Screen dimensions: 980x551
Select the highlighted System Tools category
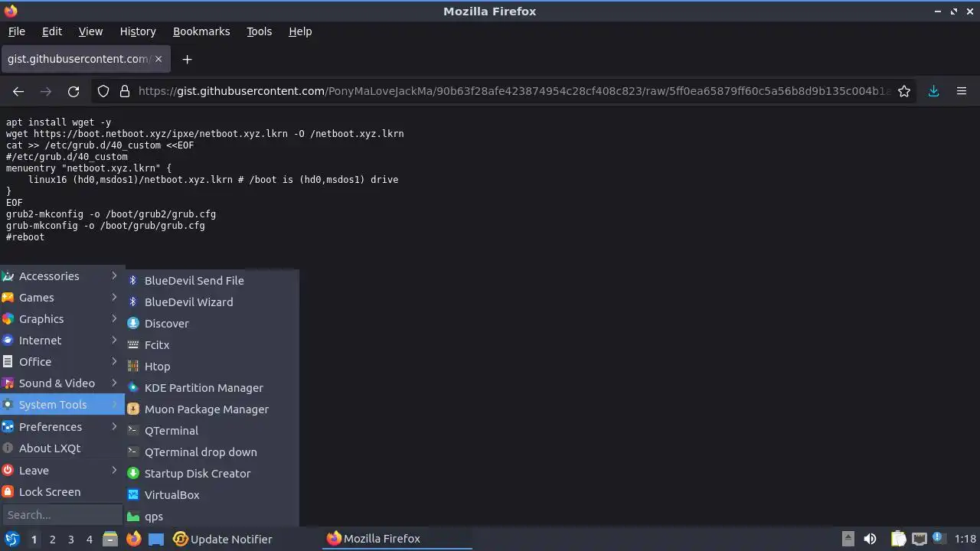click(x=62, y=405)
